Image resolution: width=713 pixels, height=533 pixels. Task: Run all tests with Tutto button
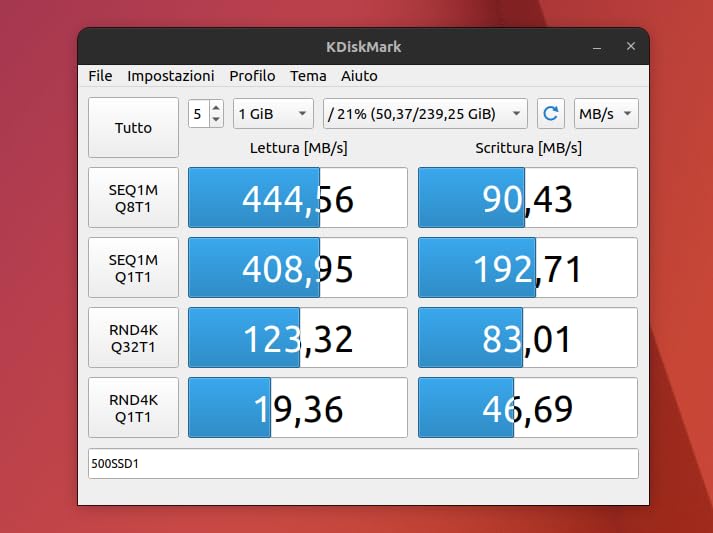(133, 128)
